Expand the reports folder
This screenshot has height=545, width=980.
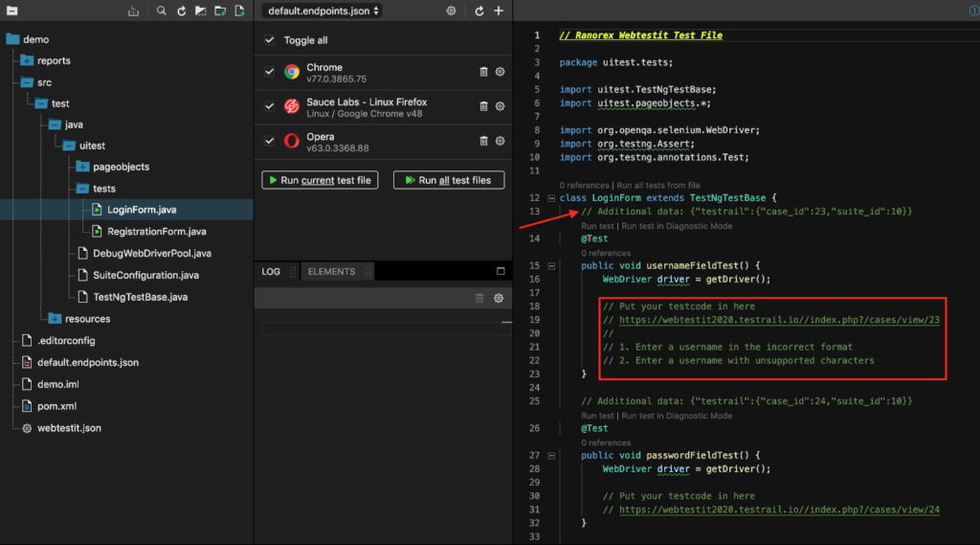(x=26, y=60)
